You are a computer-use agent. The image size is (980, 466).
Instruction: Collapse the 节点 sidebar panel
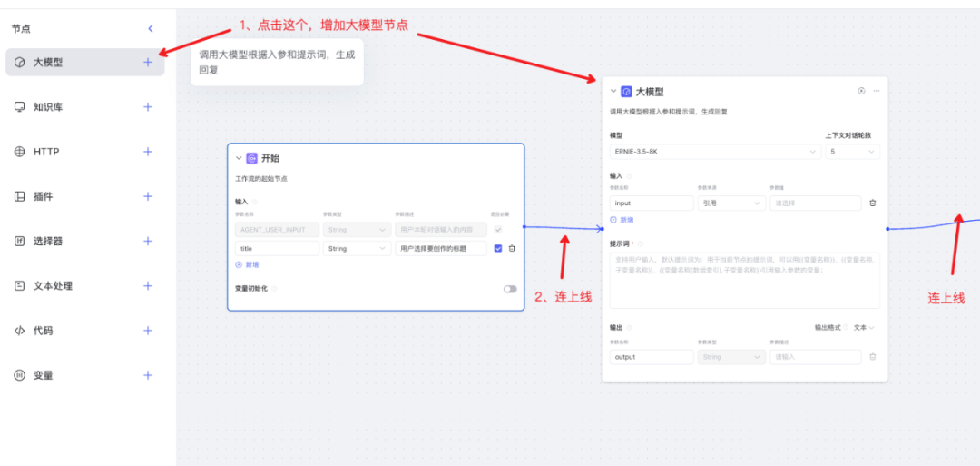[x=151, y=29]
